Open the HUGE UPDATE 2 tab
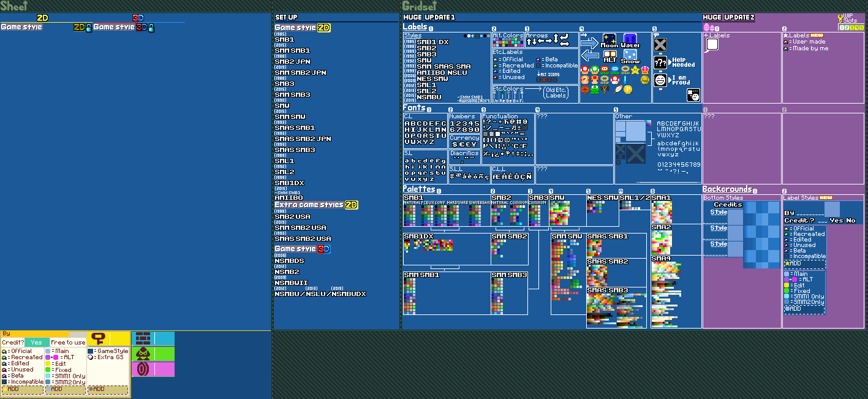 tap(729, 17)
